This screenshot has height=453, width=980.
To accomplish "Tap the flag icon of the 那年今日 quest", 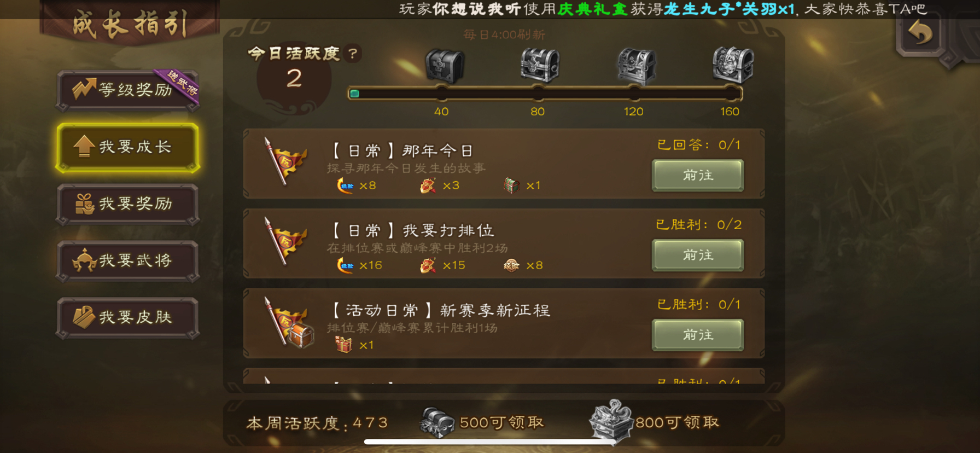I will (284, 161).
